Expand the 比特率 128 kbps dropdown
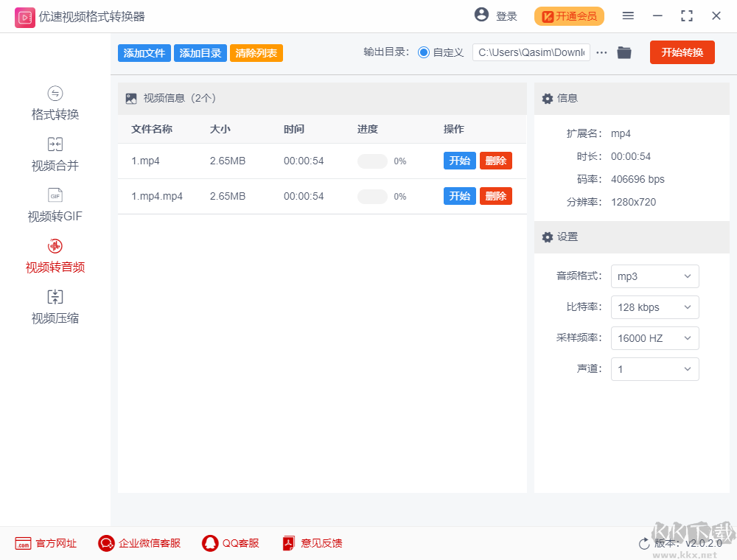737x560 pixels. [x=654, y=307]
